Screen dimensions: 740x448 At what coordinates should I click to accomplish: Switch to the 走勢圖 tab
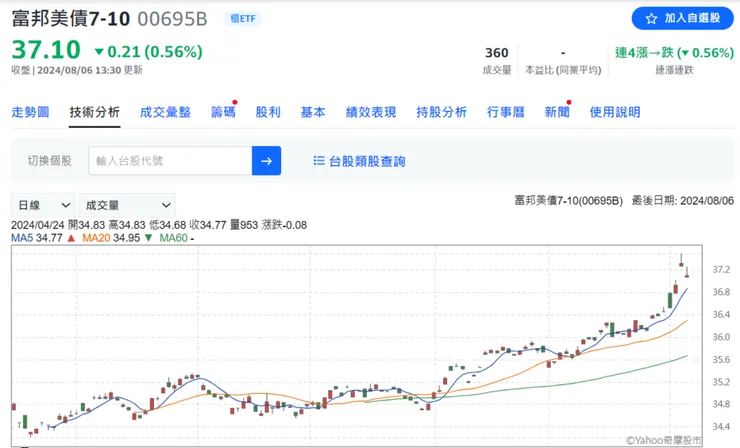point(30,112)
